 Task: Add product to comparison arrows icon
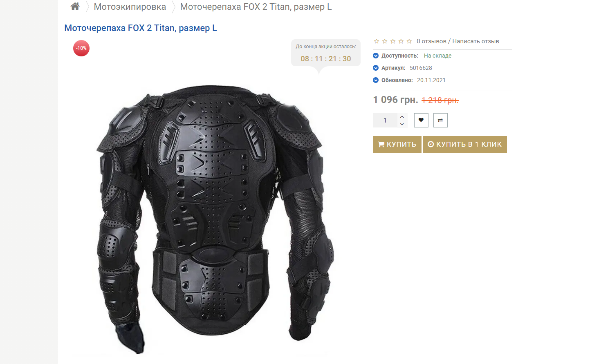tap(440, 120)
